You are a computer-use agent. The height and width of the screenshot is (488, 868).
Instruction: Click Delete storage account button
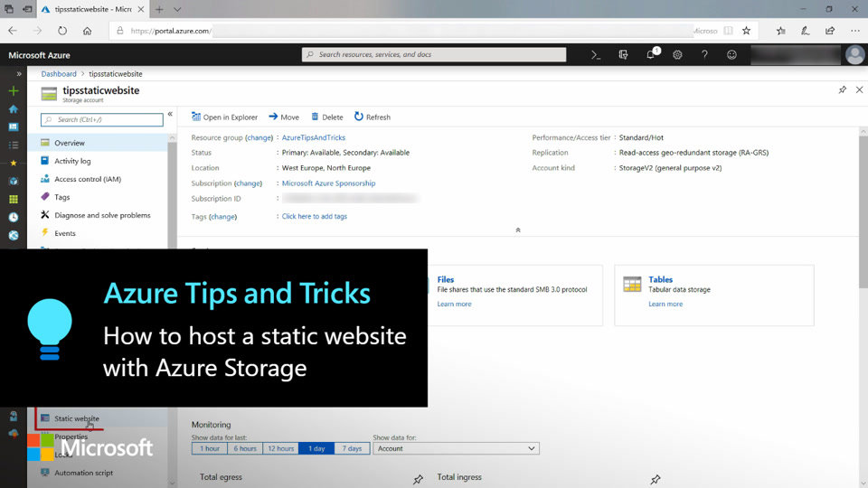click(327, 117)
